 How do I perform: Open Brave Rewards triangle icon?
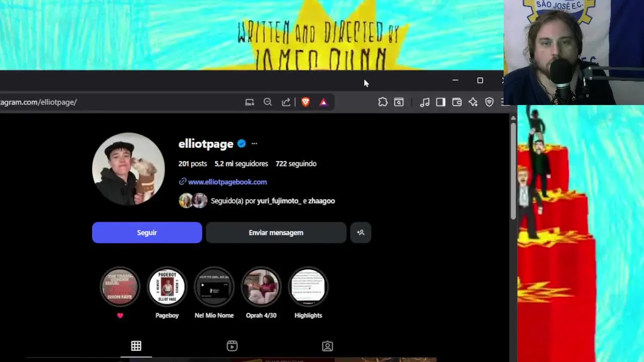pyautogui.click(x=324, y=102)
